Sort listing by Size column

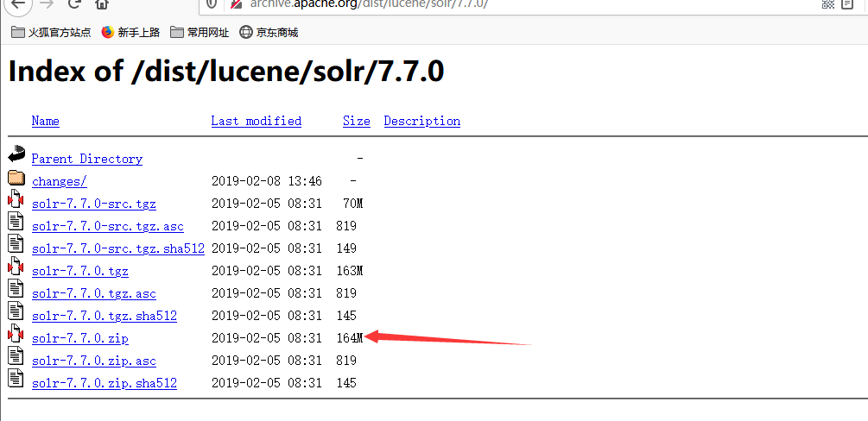pyautogui.click(x=357, y=121)
